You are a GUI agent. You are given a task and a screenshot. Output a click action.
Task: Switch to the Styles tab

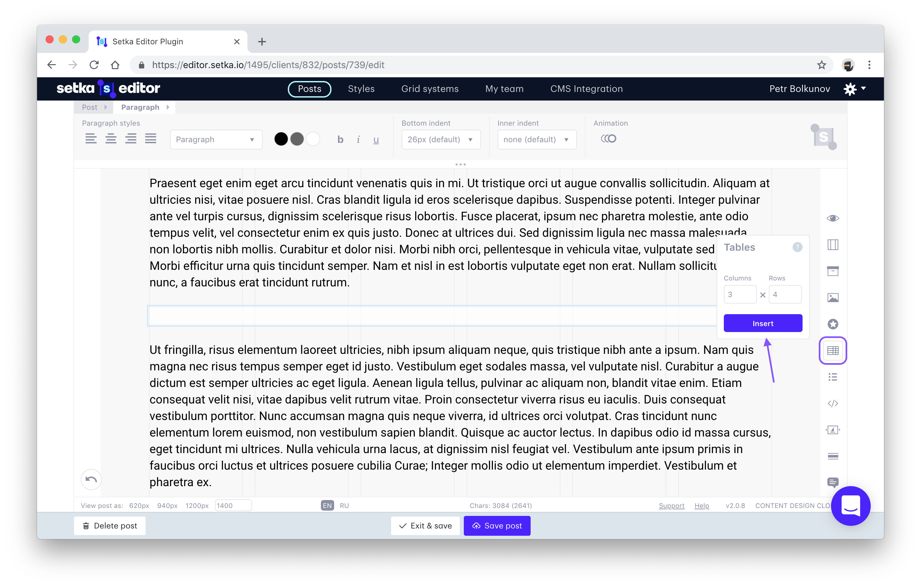361,89
